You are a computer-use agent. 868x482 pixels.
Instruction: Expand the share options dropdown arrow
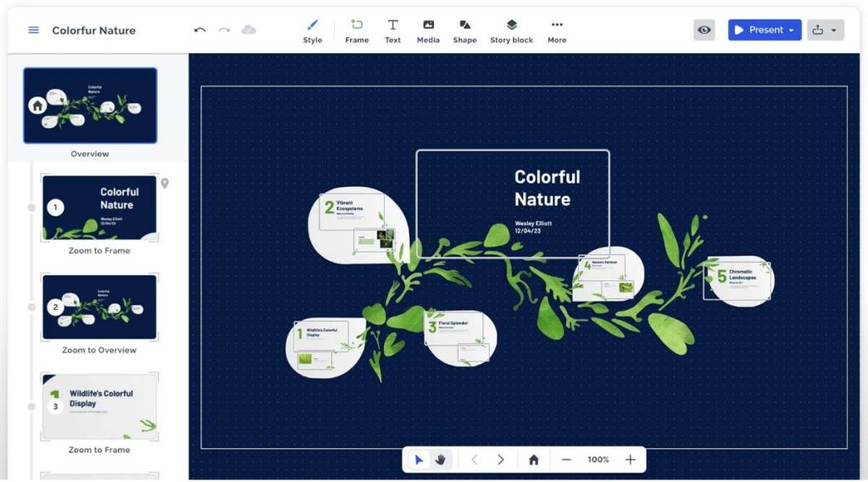834,30
